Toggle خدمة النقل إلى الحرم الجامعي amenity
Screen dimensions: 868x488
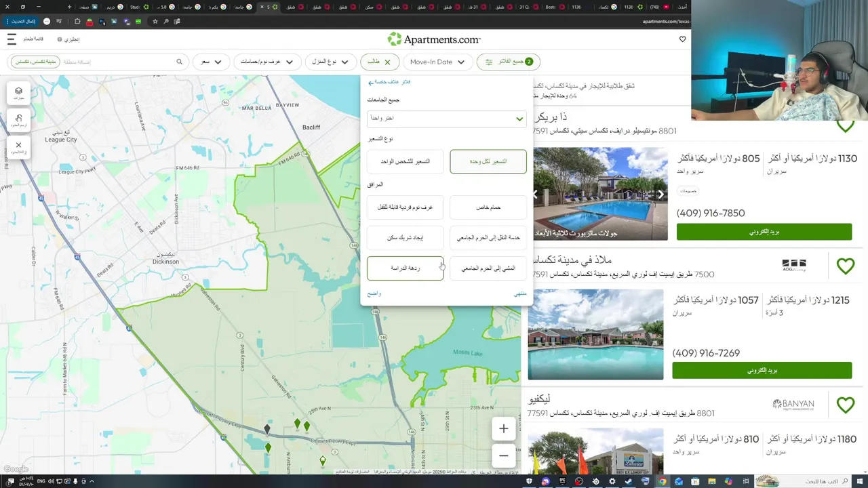(488, 238)
